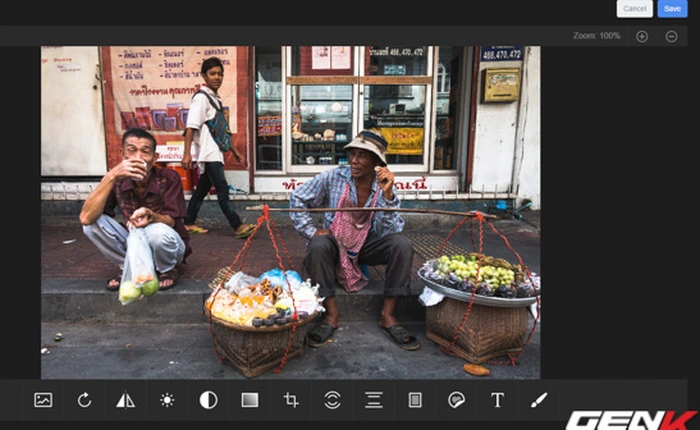Screen dimensions: 700x430
Task: Zoom in with the plus icon
Action: point(642,37)
